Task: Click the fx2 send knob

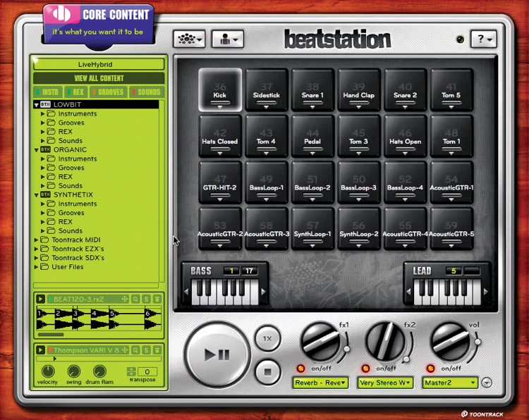Action: [385, 341]
